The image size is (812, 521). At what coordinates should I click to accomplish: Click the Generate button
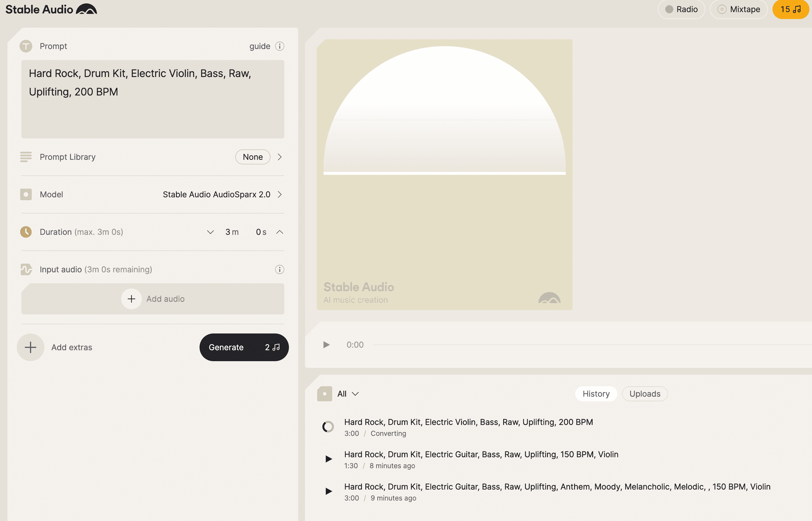[244, 347]
